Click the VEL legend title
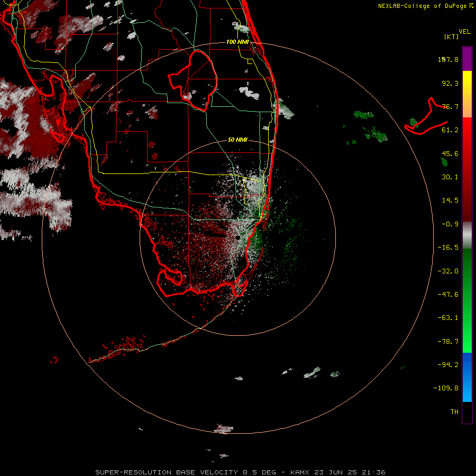476x476 pixels. click(464, 32)
